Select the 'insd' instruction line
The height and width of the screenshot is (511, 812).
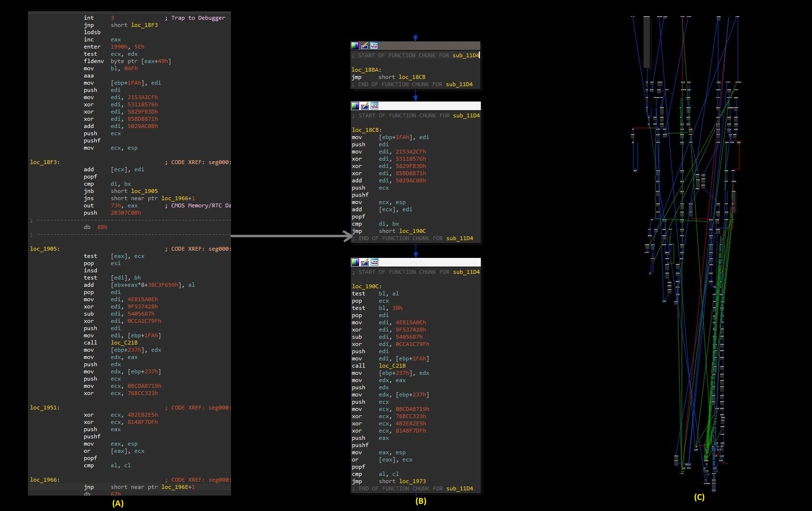pos(90,270)
